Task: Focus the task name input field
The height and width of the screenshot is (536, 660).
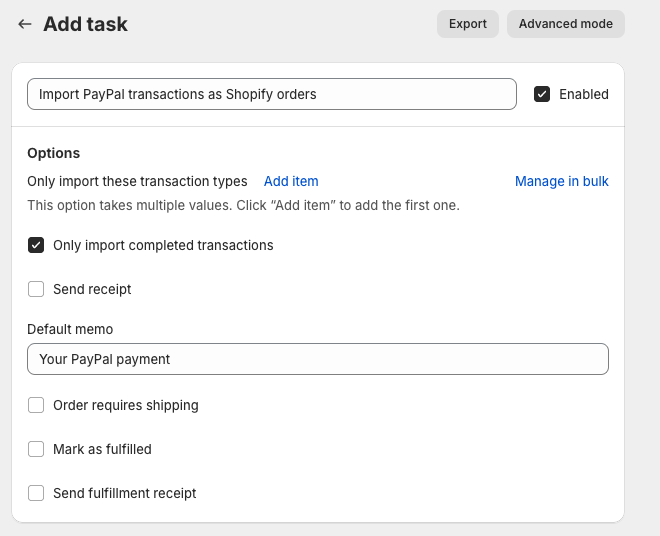Action: [271, 94]
